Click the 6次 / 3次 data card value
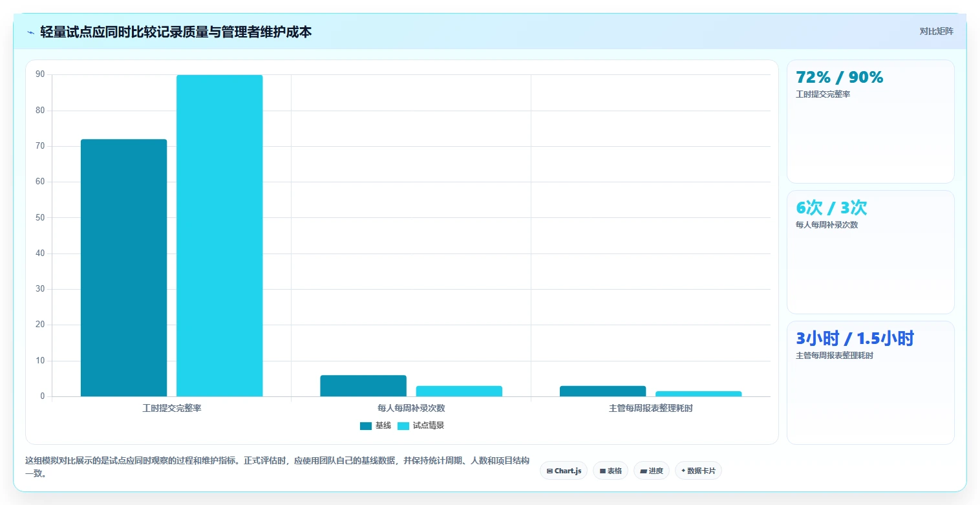 tap(831, 208)
